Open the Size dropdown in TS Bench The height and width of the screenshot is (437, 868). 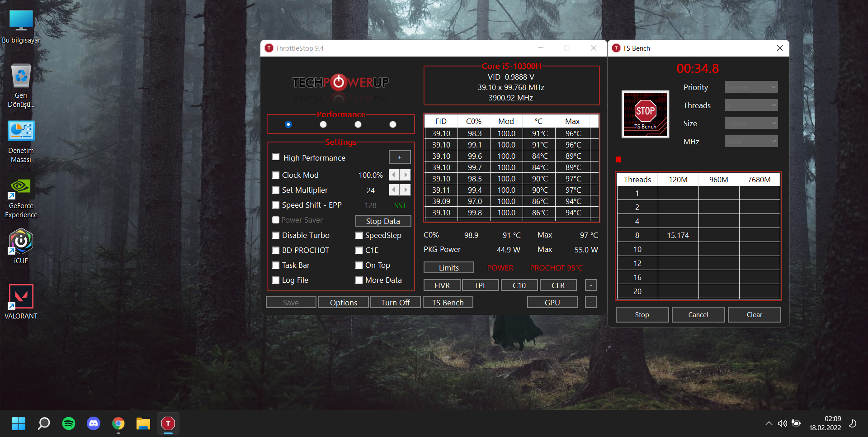click(751, 123)
